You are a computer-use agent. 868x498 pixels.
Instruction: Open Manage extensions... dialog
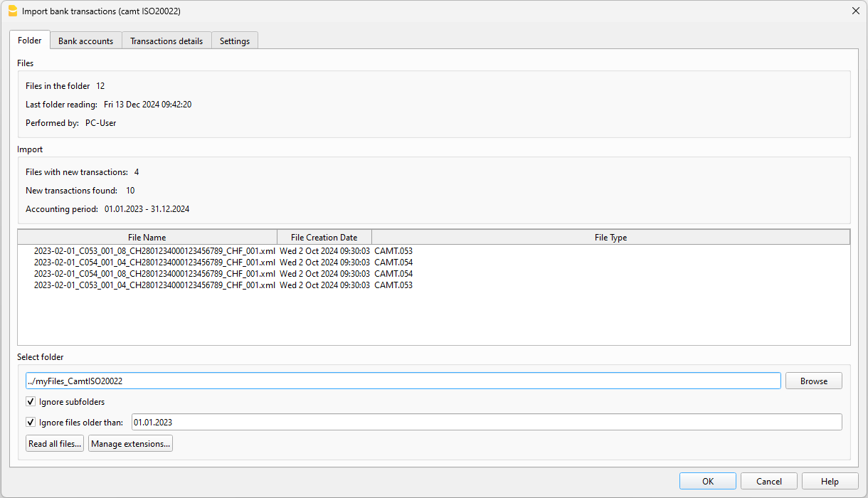[130, 444]
